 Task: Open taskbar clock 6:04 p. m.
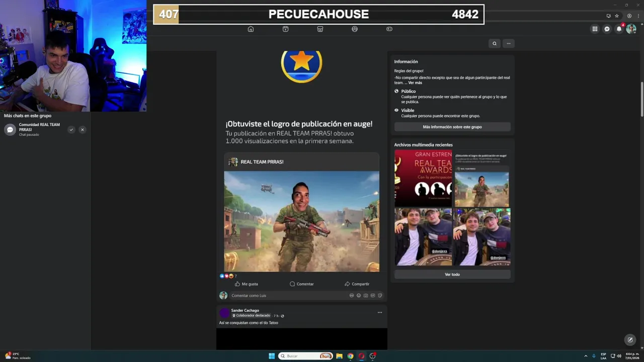pyautogui.click(x=632, y=356)
